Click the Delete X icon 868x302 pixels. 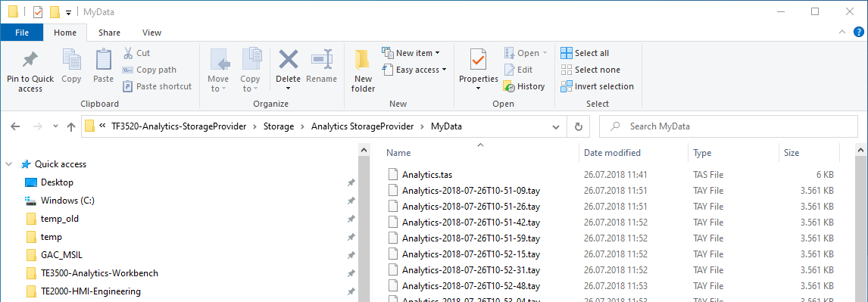288,59
